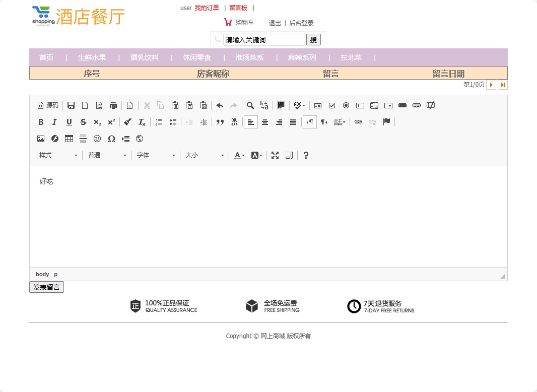Open the find and replace tool
This screenshot has width=537, height=392.
(x=264, y=105)
